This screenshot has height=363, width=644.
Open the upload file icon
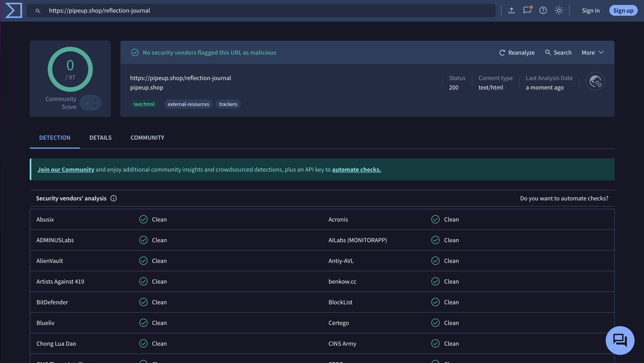tap(512, 10)
